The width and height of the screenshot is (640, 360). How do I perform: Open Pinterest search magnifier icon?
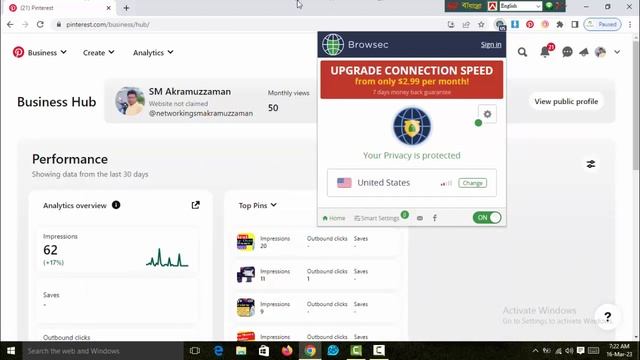coord(522,52)
